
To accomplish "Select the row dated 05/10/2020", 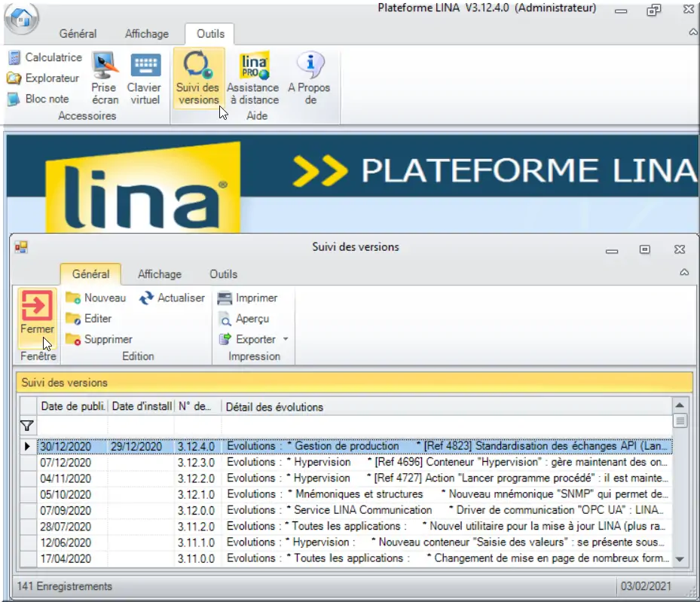I will (355, 494).
